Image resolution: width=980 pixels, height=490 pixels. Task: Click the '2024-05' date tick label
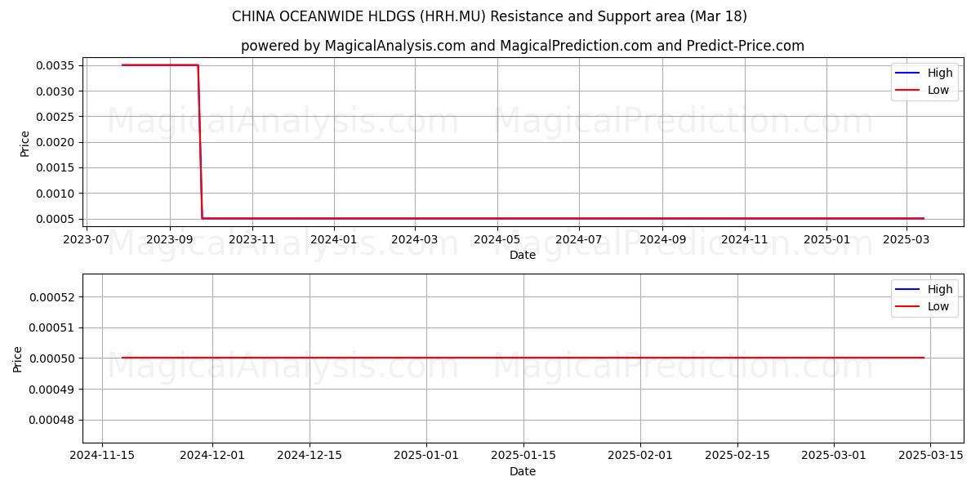tap(497, 240)
